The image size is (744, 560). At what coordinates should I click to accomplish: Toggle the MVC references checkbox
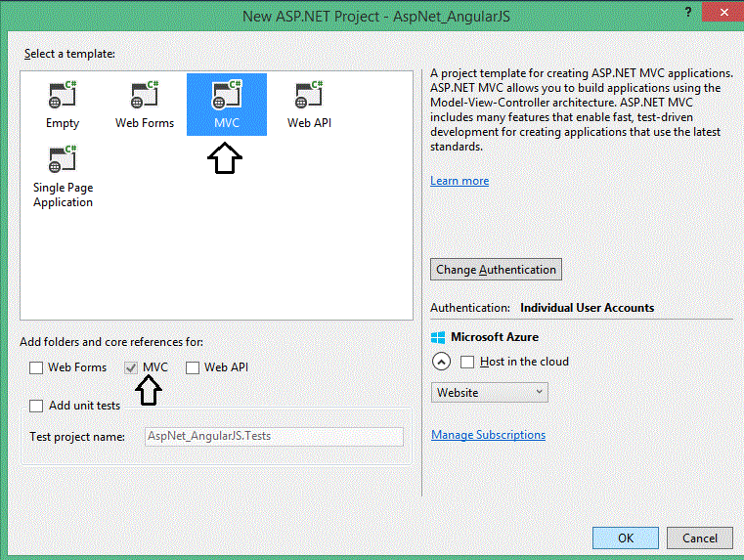coord(131,367)
